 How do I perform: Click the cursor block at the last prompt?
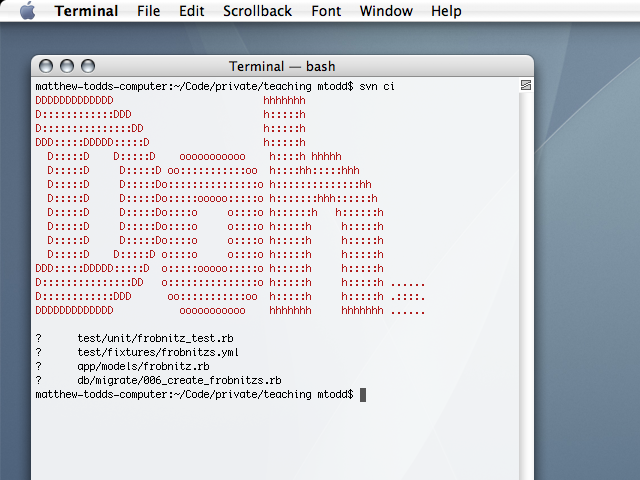point(363,395)
